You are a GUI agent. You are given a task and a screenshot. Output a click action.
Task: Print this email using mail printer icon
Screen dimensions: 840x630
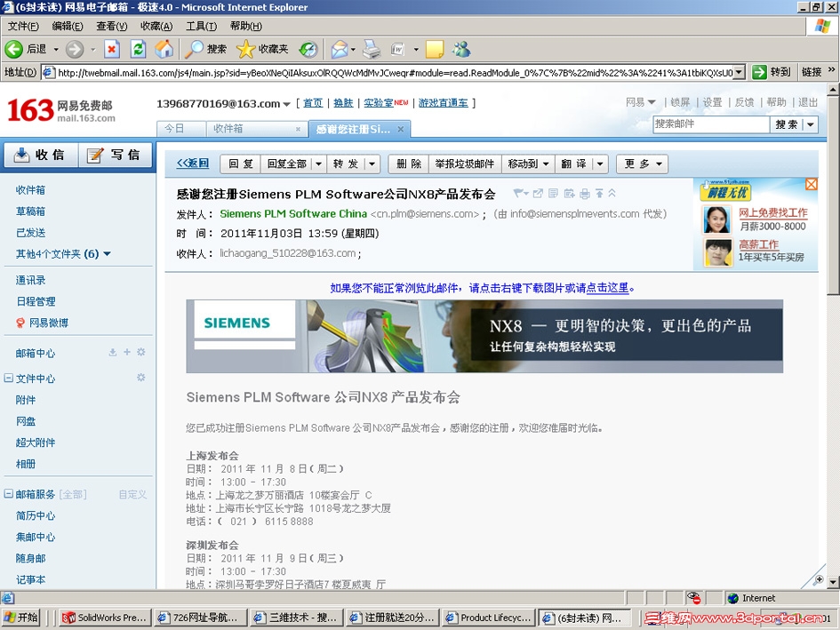tap(585, 193)
